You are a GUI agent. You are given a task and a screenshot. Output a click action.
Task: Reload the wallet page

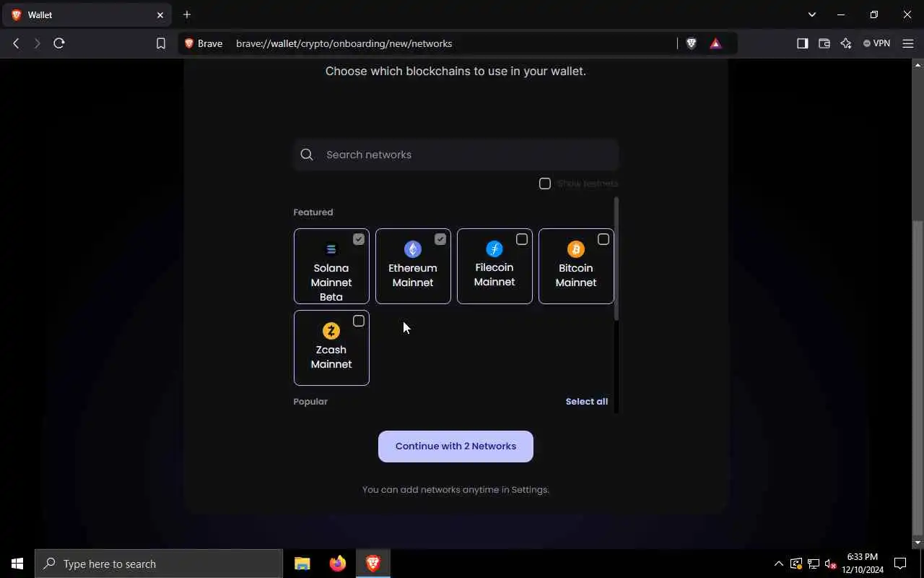point(59,43)
